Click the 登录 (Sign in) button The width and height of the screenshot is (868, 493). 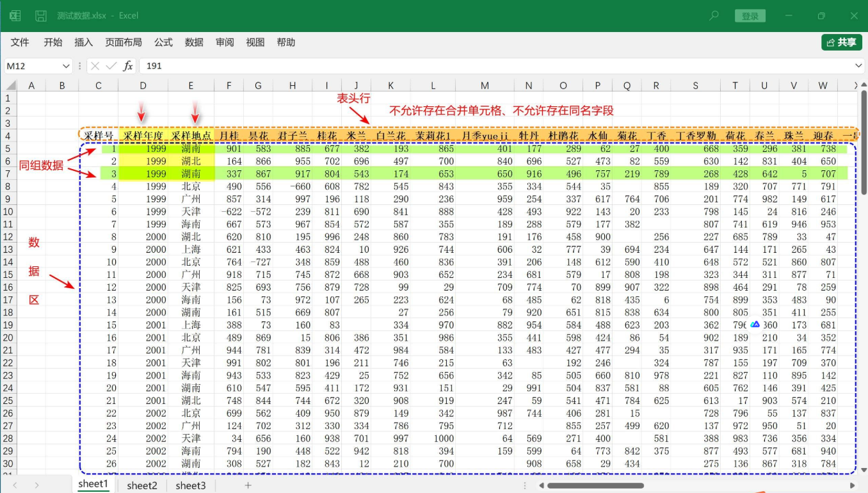[x=750, y=15]
